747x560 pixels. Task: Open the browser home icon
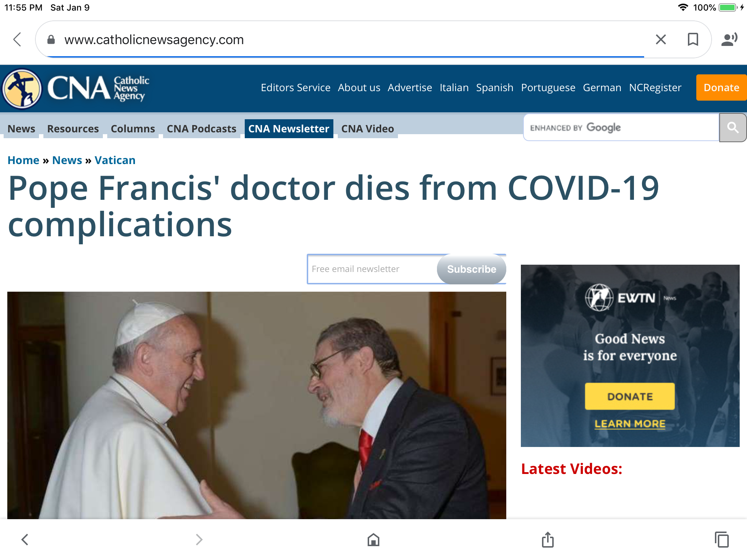(x=373, y=540)
